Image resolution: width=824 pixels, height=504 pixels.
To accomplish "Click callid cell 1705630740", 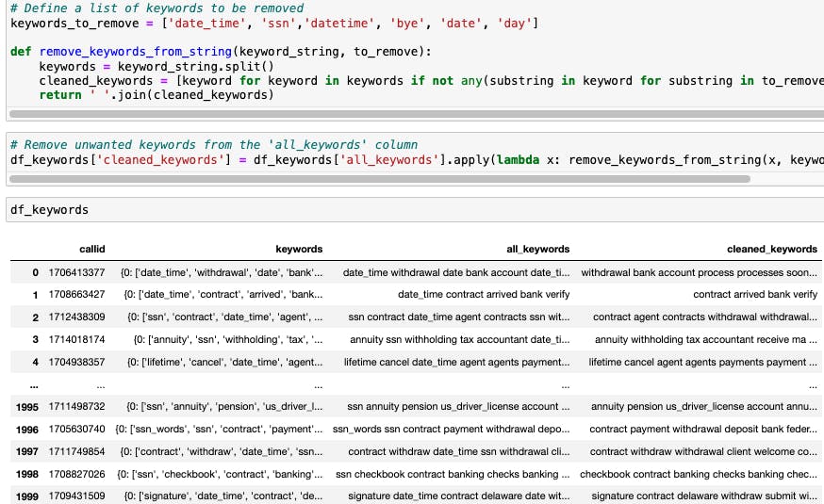I will 76,429.
